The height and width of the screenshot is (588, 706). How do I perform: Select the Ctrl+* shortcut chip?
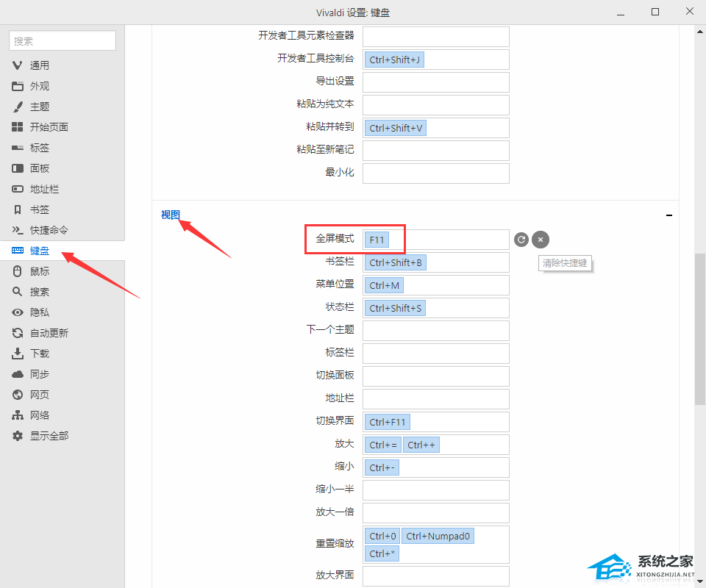point(382,553)
